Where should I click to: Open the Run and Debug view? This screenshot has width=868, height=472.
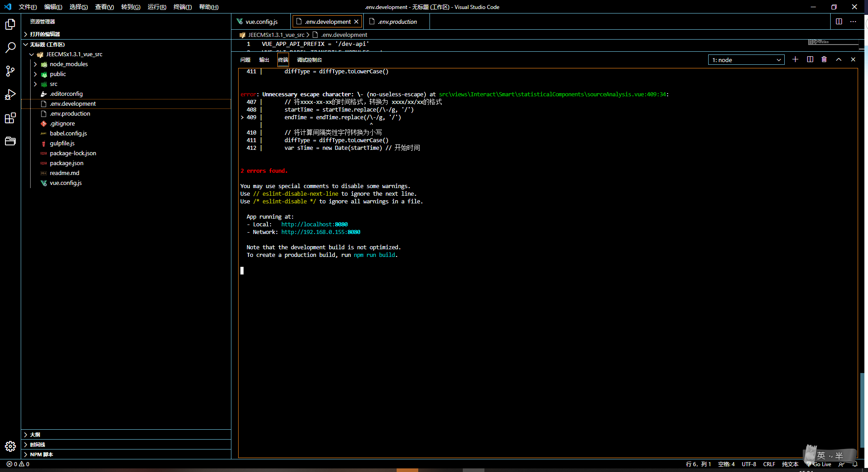(10, 94)
